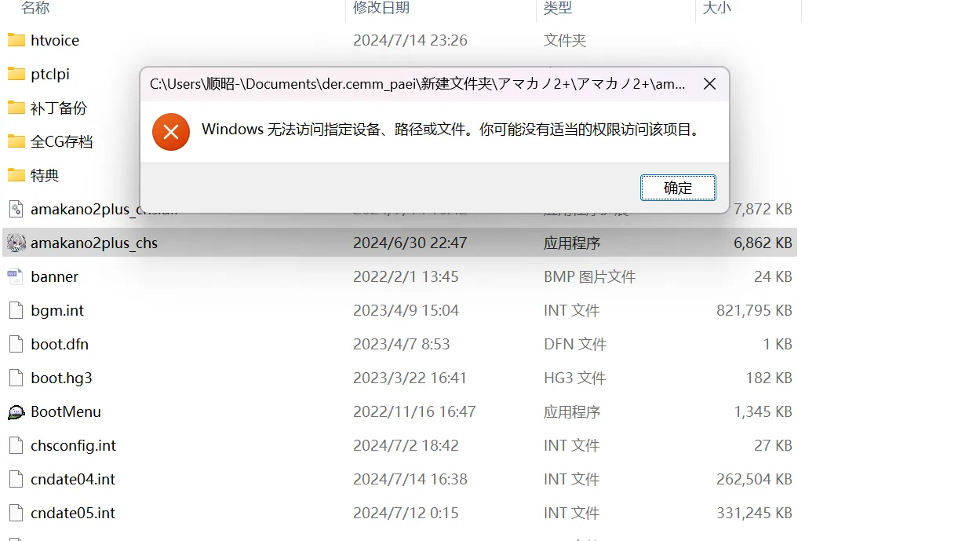
Task: Select the BootMenu file name
Action: coord(66,411)
